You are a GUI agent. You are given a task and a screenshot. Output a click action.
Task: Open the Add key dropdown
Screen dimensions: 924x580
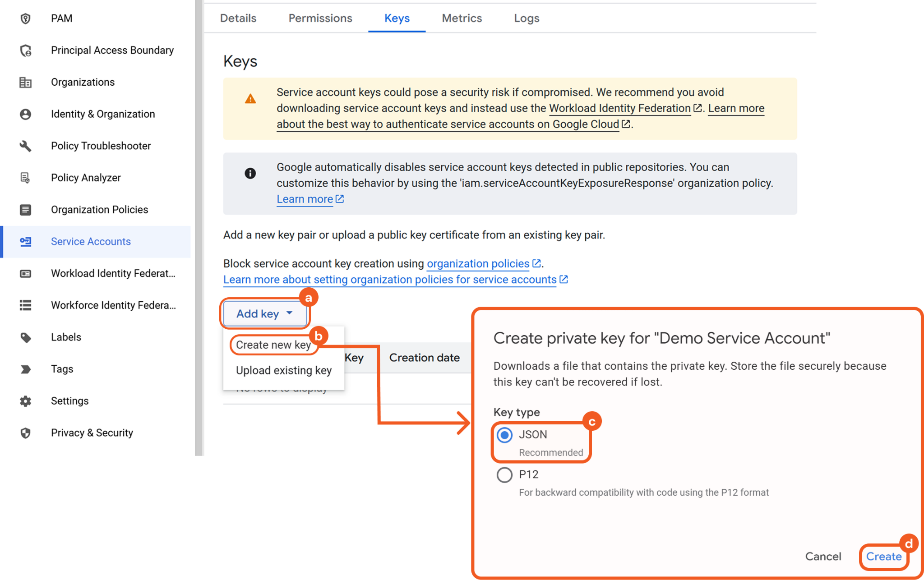pyautogui.click(x=265, y=314)
